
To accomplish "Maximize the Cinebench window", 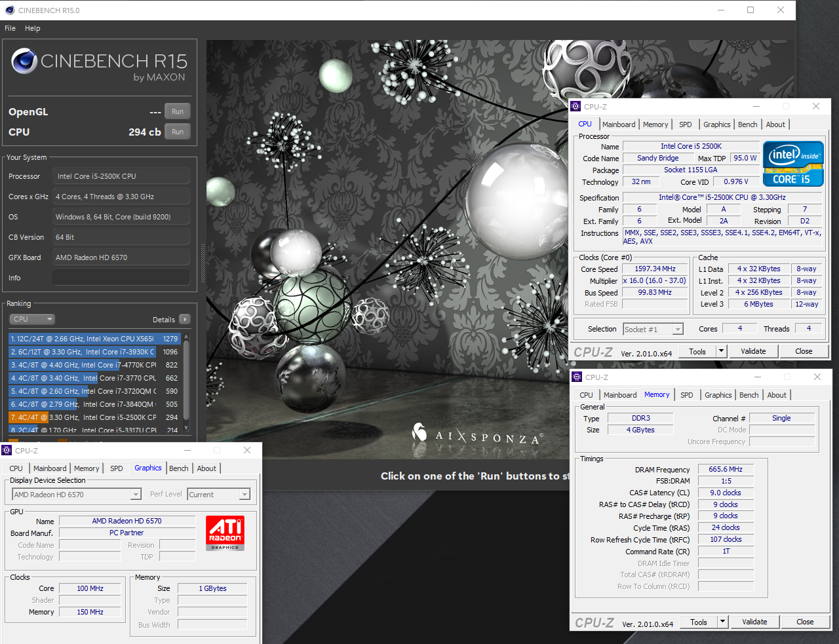I will pyautogui.click(x=751, y=10).
